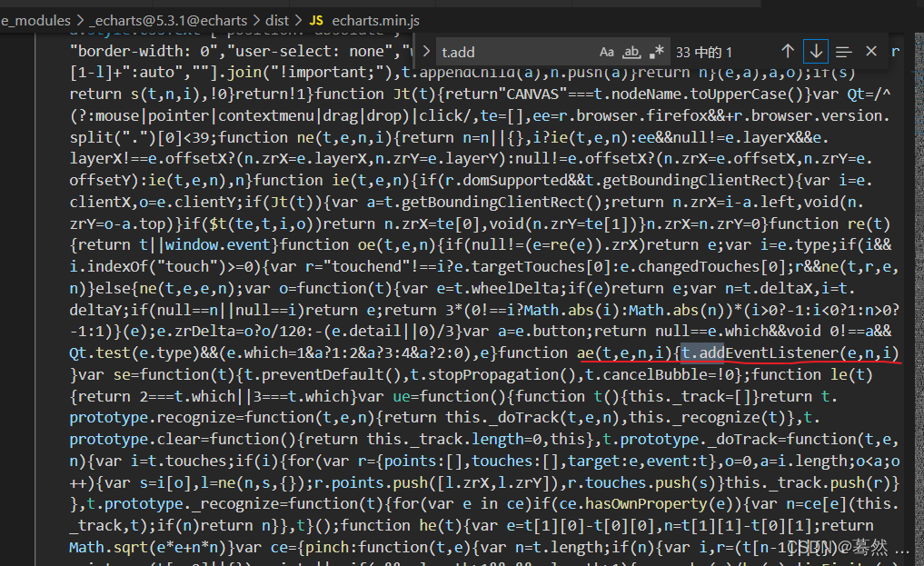
Task: Toggle Match Whole Word option
Action: 631,52
